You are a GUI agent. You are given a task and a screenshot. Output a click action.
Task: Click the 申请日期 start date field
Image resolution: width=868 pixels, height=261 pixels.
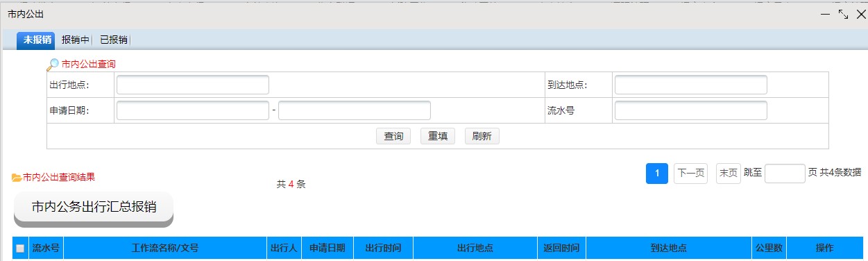tap(193, 110)
